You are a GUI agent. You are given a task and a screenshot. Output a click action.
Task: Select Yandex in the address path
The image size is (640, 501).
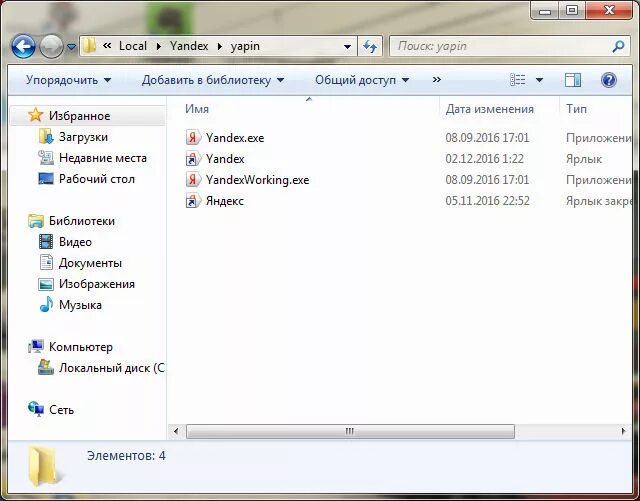(189, 46)
